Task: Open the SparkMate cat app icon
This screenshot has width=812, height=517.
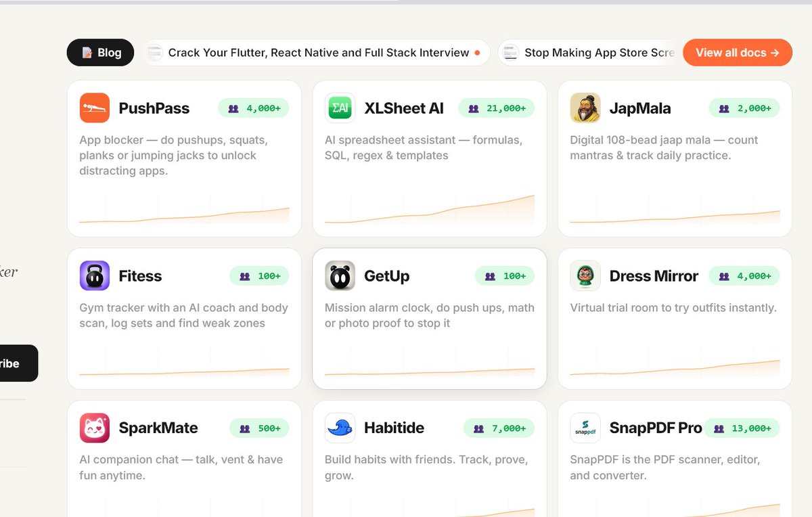Action: click(95, 428)
